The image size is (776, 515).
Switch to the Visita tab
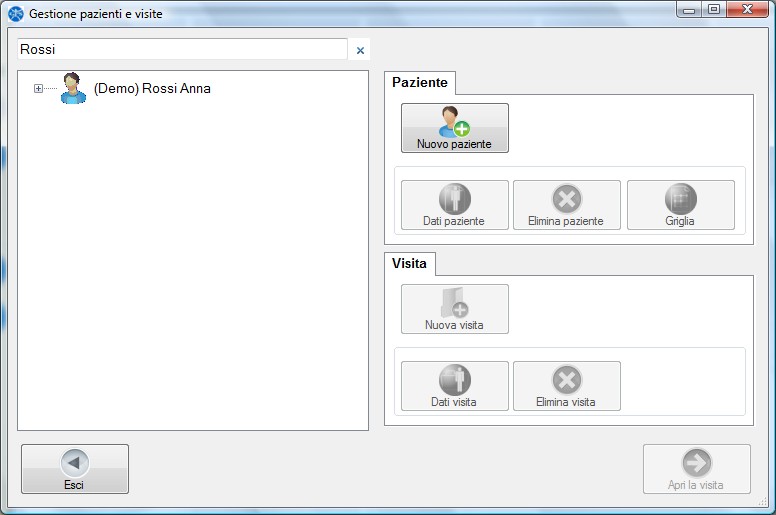click(409, 264)
